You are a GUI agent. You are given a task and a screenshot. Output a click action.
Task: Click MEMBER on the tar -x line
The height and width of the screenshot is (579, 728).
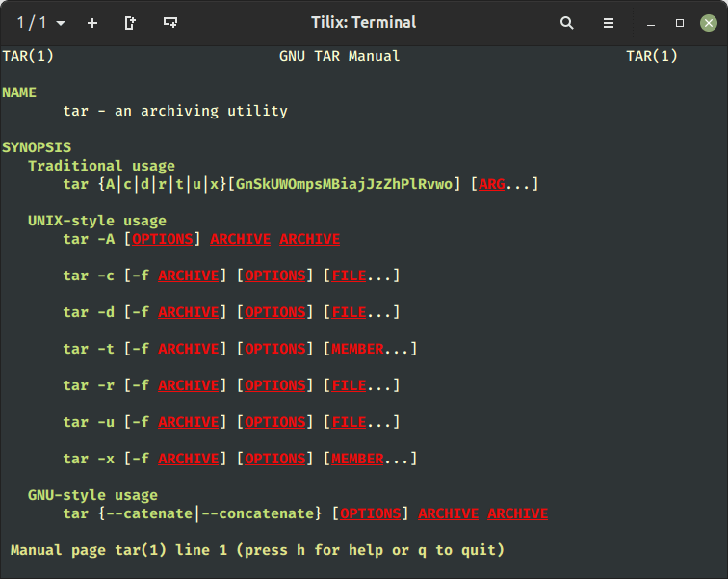click(357, 459)
